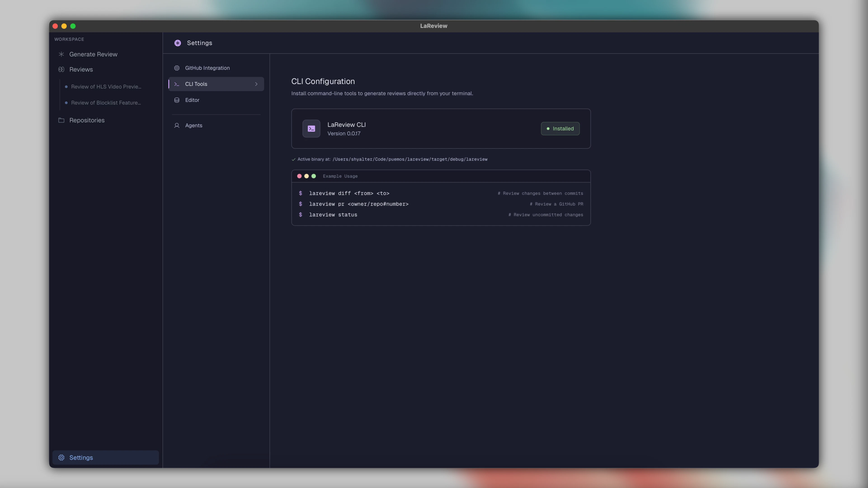Open the Repositories folder icon
Viewport: 868px width, 488px height.
point(61,120)
